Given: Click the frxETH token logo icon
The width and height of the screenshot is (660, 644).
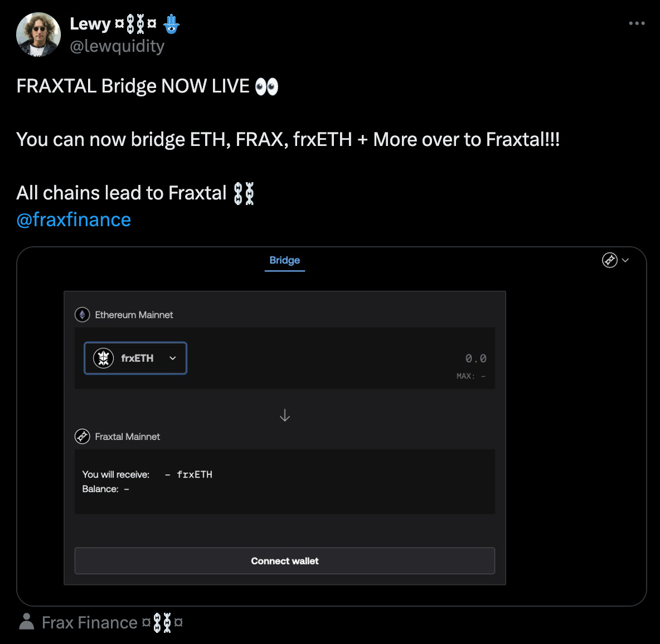Looking at the screenshot, I should pos(103,358).
